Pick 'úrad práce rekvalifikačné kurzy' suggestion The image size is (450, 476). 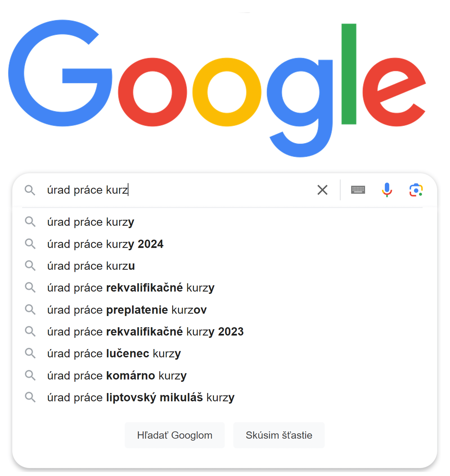[224, 288]
